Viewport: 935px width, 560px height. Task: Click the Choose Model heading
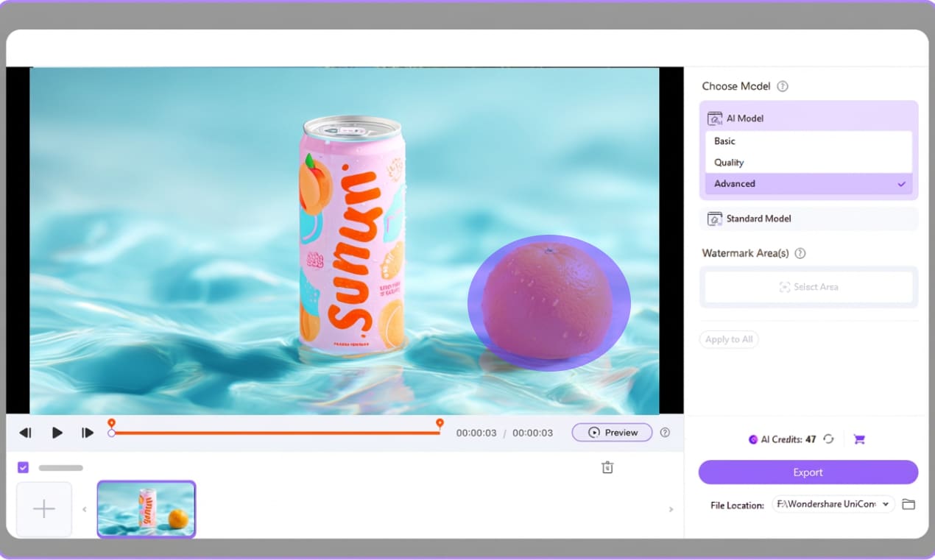736,86
